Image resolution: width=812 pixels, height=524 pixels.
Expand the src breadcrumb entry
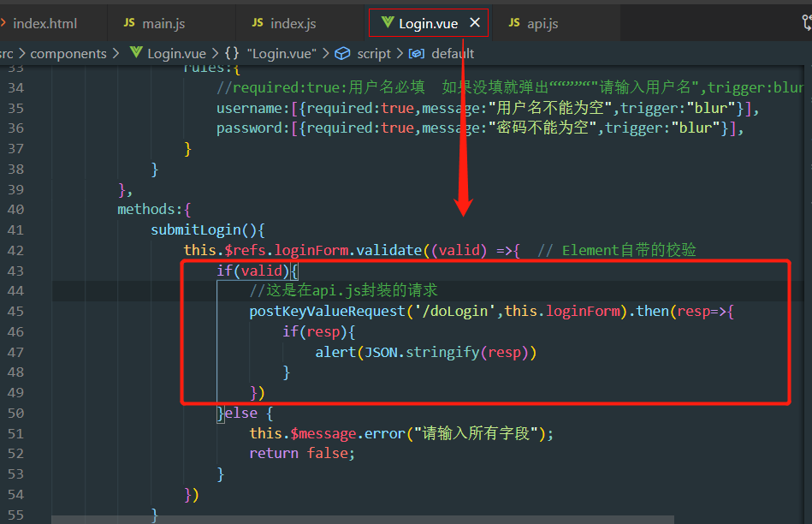7,53
